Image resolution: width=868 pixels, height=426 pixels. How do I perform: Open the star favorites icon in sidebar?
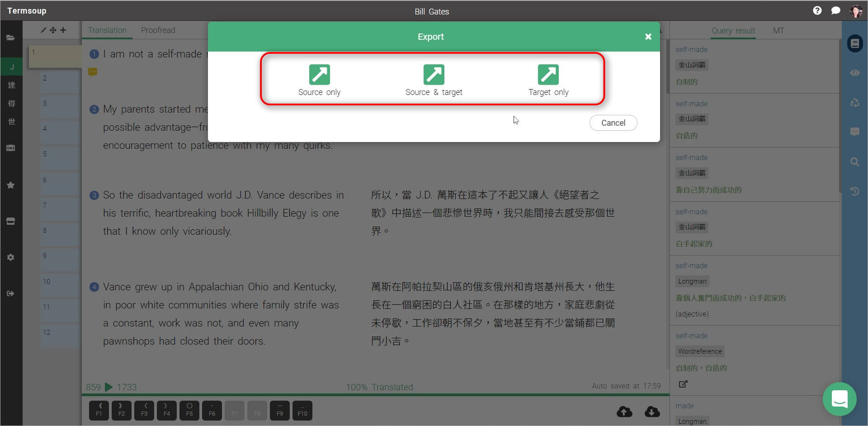[11, 185]
